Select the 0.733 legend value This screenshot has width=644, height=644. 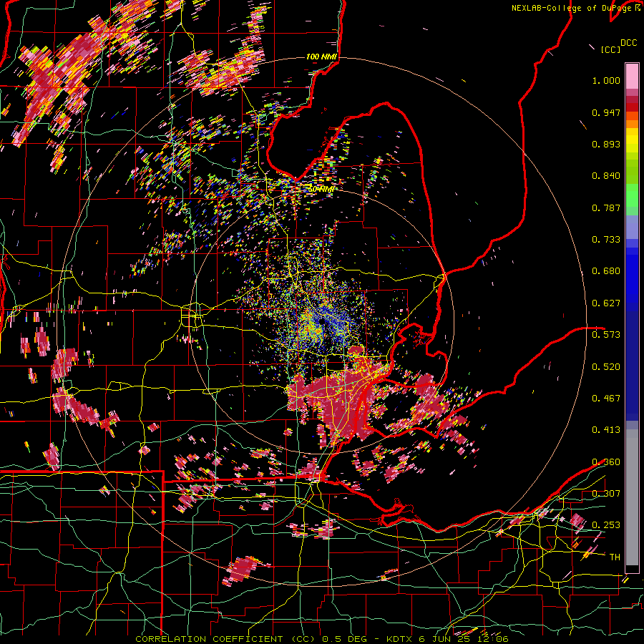tap(606, 240)
